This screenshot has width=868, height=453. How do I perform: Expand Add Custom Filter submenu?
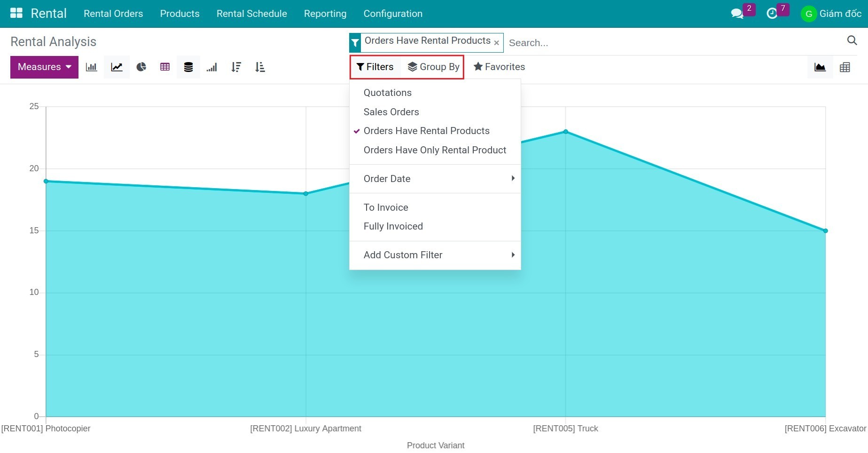[x=435, y=255]
